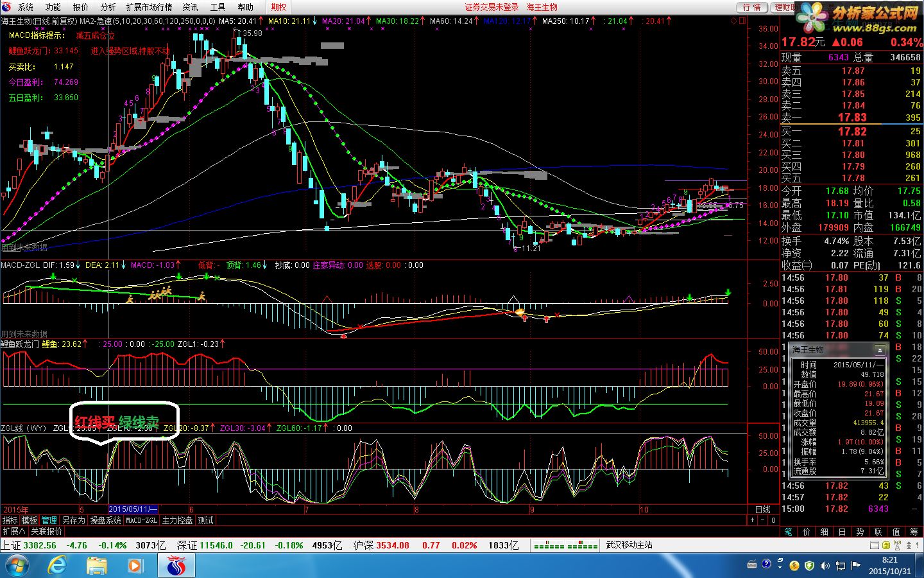Launch Internet Explorer from taskbar

tap(57, 566)
